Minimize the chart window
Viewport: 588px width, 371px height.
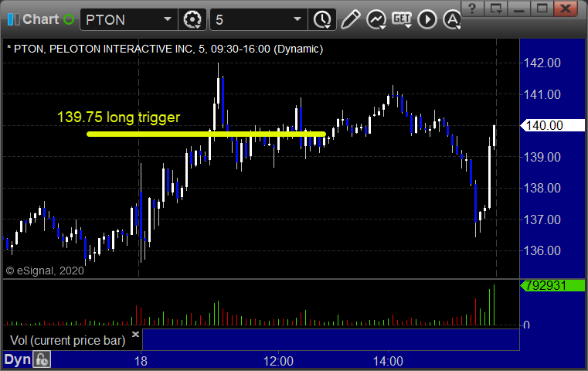coord(518,8)
